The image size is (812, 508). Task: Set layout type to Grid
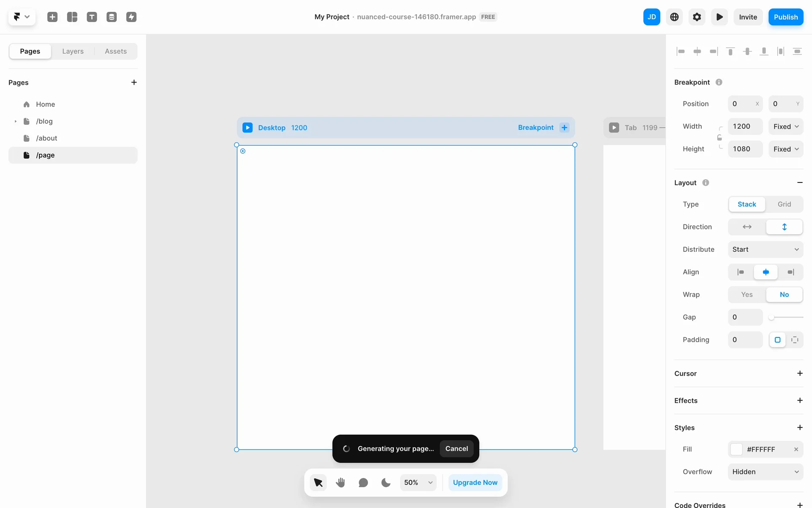click(784, 204)
